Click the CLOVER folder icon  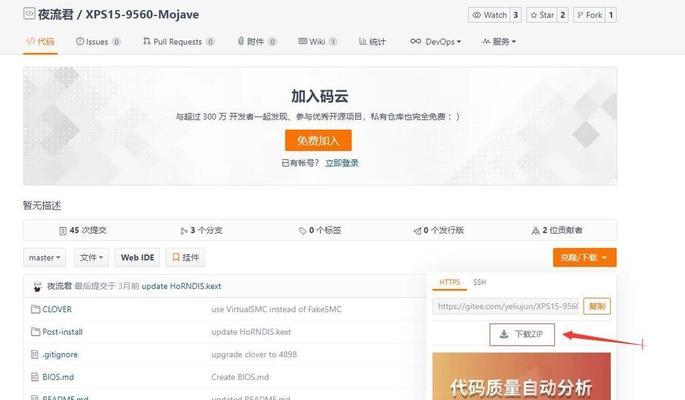pyautogui.click(x=35, y=309)
